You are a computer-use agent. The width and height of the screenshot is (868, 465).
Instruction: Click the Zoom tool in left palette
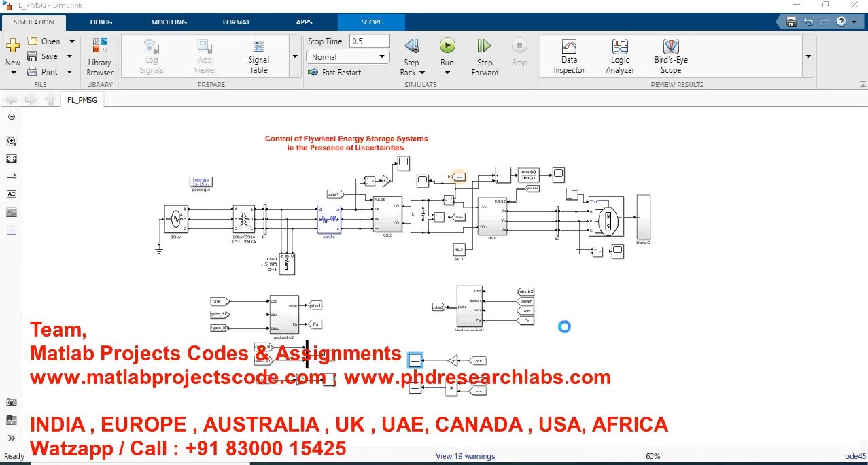tap(12, 141)
